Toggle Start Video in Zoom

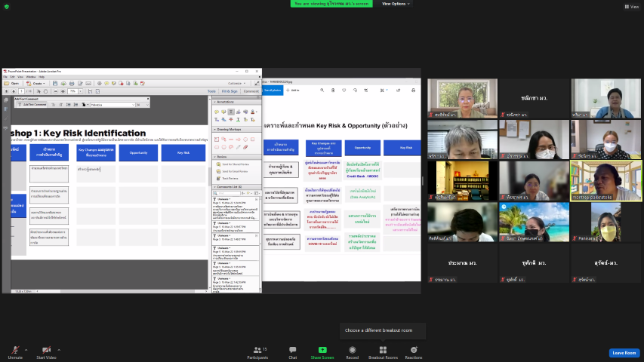pyautogui.click(x=47, y=351)
